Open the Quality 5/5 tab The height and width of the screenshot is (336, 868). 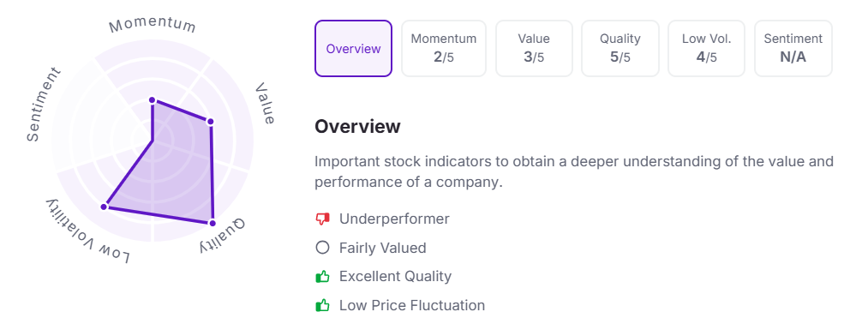(x=620, y=48)
